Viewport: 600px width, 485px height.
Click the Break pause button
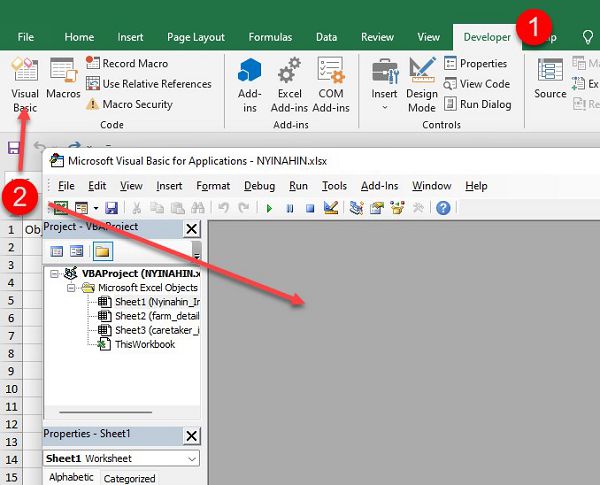coord(290,208)
